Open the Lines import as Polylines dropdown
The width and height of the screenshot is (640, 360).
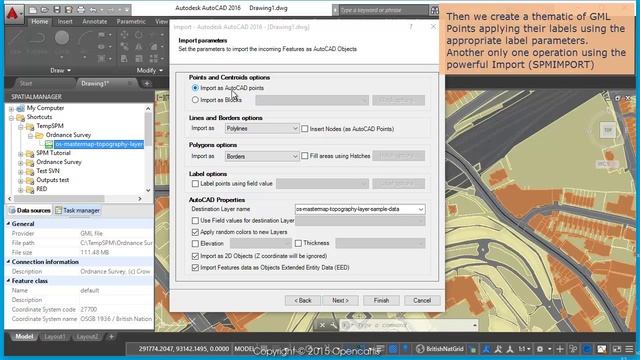pyautogui.click(x=262, y=129)
